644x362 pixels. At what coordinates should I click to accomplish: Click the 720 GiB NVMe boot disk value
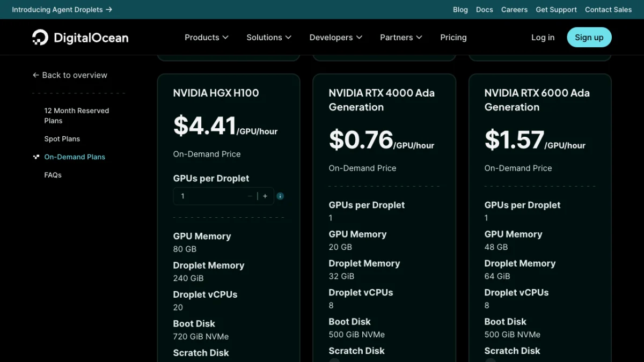tap(201, 337)
